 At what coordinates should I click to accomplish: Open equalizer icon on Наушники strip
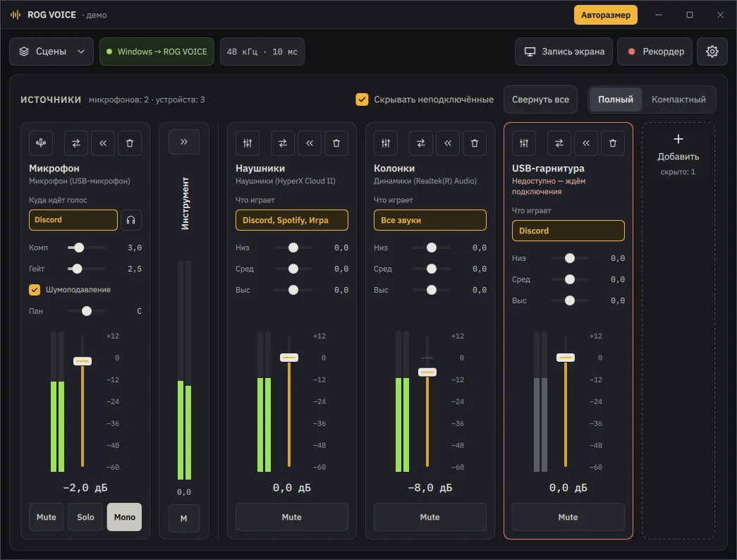point(248,143)
